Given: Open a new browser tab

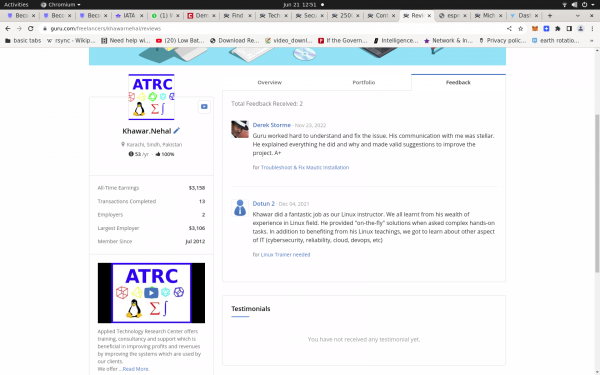Looking at the screenshot, I should [x=550, y=16].
